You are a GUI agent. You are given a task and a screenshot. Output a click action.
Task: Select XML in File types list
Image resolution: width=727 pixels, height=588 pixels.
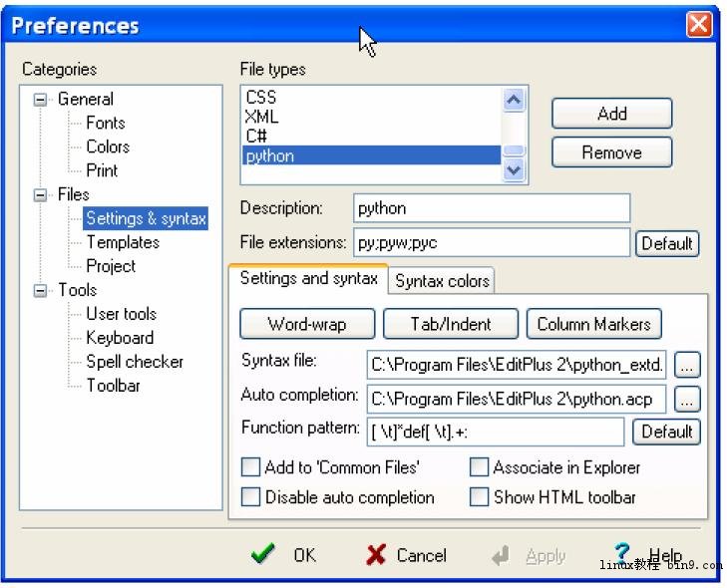point(371,117)
